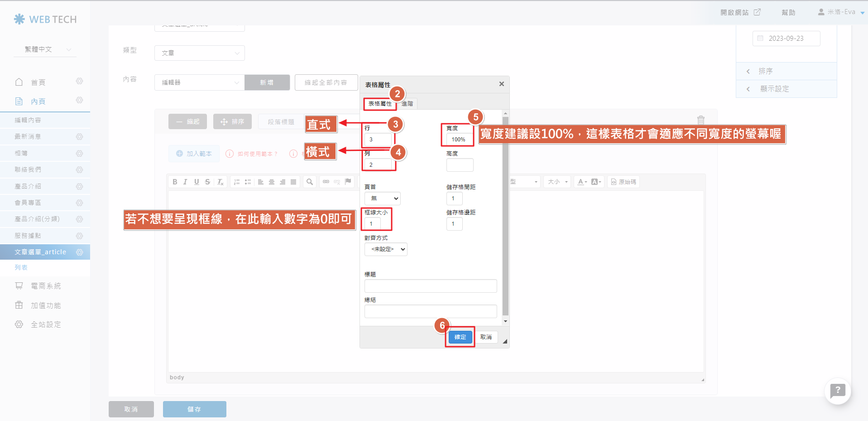Click the anchor flag icon
Image resolution: width=868 pixels, height=421 pixels.
coord(348,182)
